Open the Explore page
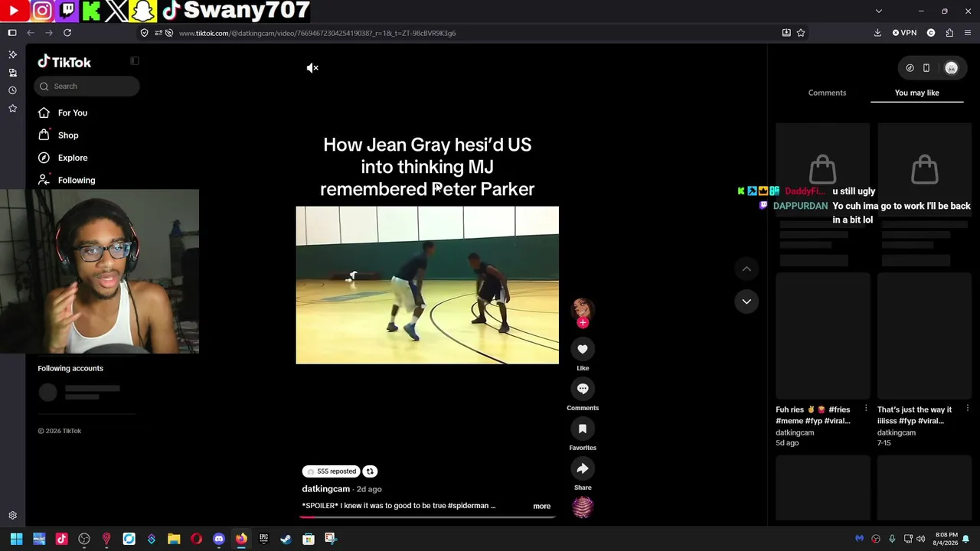Screen dimensions: 980x551 click(x=73, y=158)
